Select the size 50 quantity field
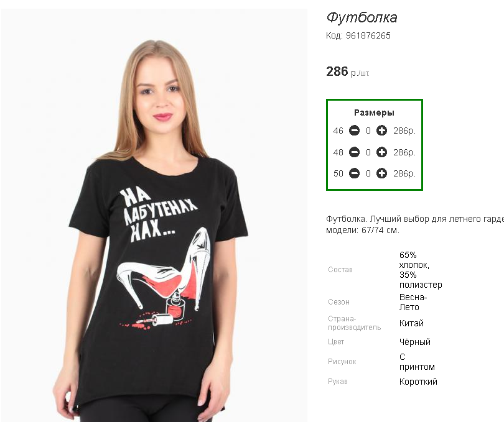Screen dimensions: 504x422 pos(368,173)
